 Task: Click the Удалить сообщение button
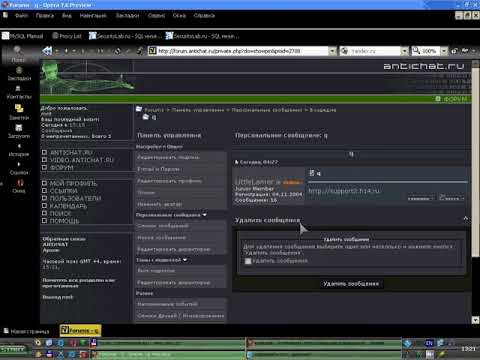tap(351, 284)
